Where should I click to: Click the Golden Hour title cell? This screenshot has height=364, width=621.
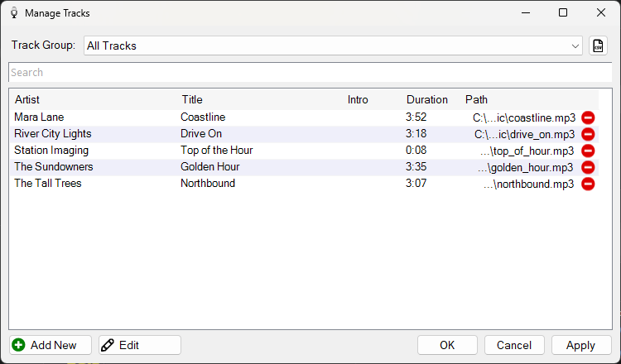coord(210,166)
